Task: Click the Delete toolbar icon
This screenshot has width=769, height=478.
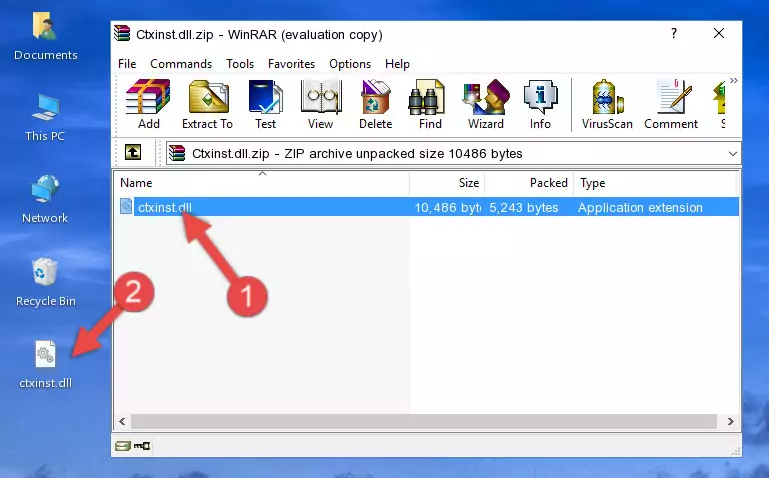Action: [x=375, y=104]
